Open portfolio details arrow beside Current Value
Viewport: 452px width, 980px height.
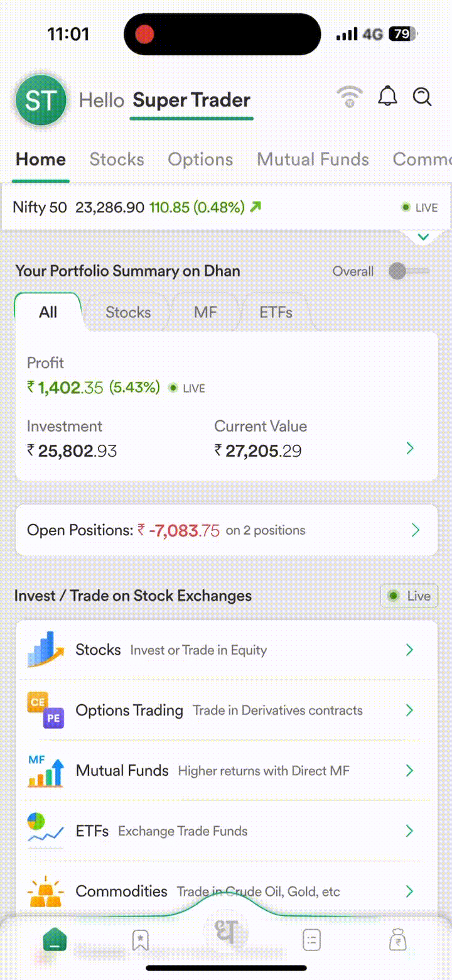click(410, 449)
